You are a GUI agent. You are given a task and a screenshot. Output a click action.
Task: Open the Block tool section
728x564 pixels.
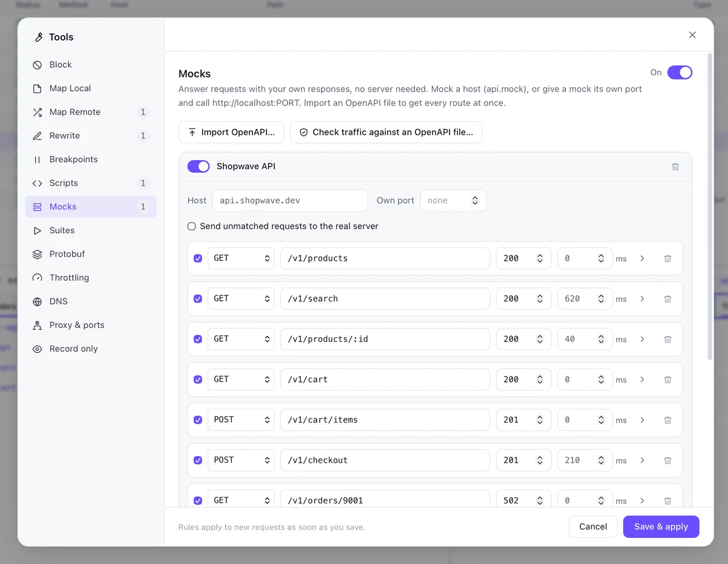(91, 65)
